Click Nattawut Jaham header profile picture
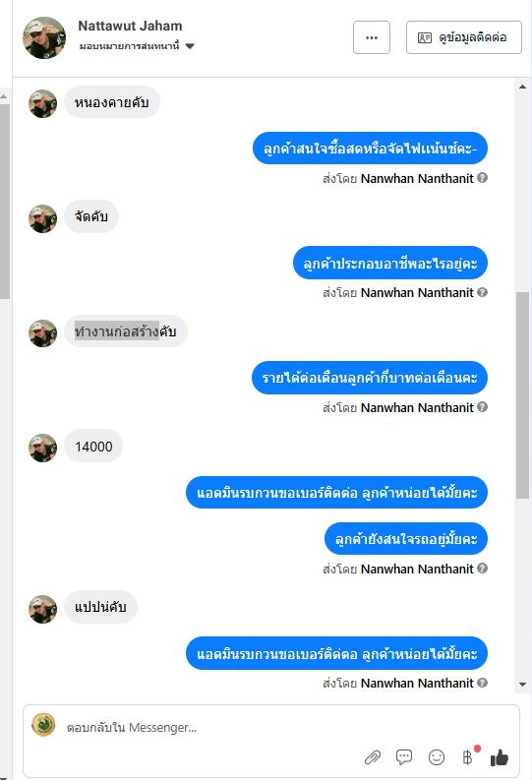 [x=44, y=37]
